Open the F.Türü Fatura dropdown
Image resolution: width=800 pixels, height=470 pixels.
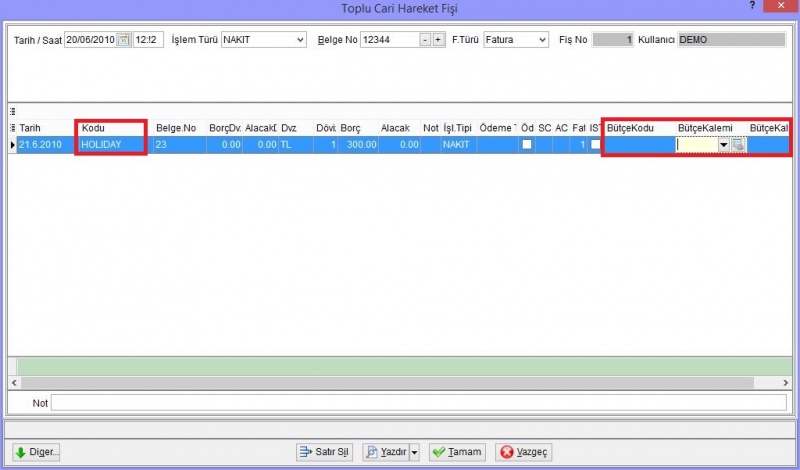542,40
